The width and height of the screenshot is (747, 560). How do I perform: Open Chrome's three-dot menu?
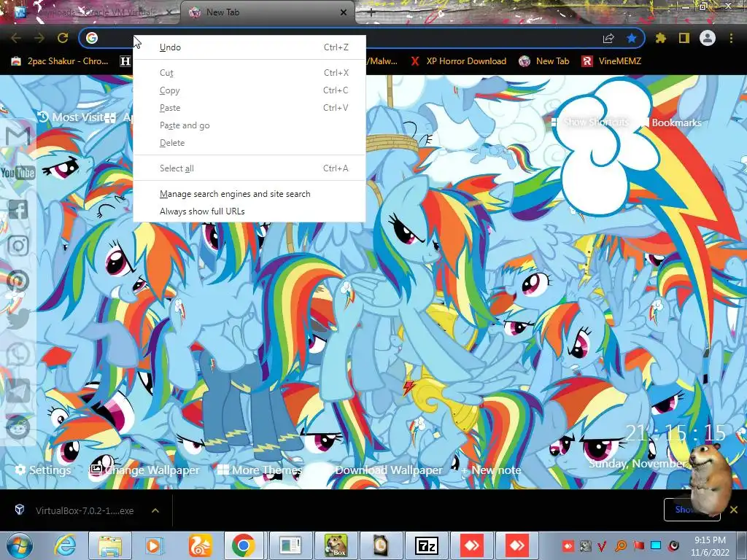[731, 38]
